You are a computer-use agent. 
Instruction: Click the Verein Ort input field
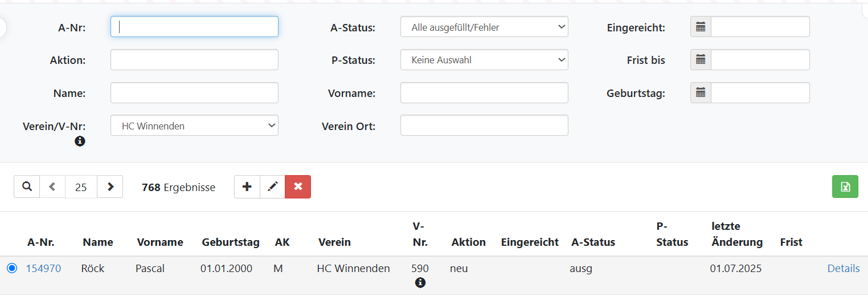click(x=484, y=125)
